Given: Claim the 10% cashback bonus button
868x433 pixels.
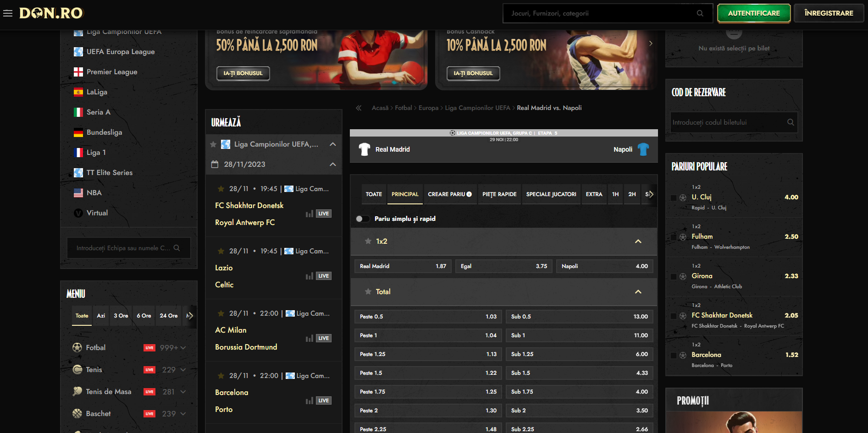Looking at the screenshot, I should [x=473, y=73].
